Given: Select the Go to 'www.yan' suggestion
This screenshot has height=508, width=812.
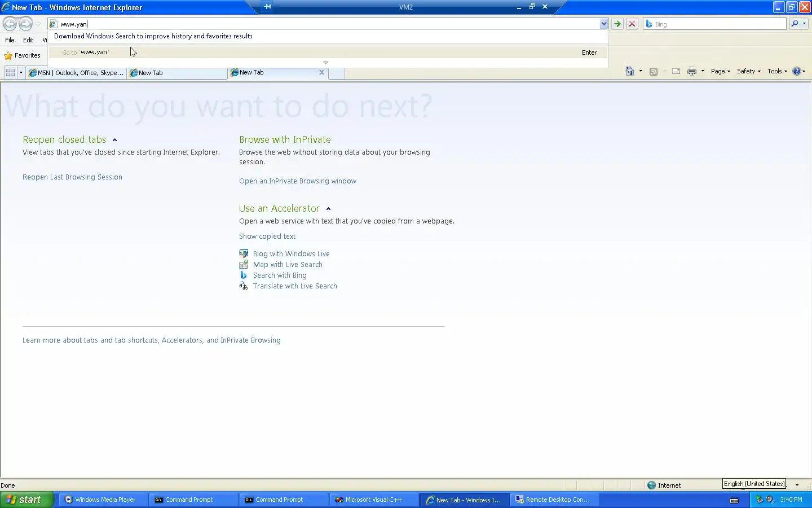Looking at the screenshot, I should click(x=328, y=52).
